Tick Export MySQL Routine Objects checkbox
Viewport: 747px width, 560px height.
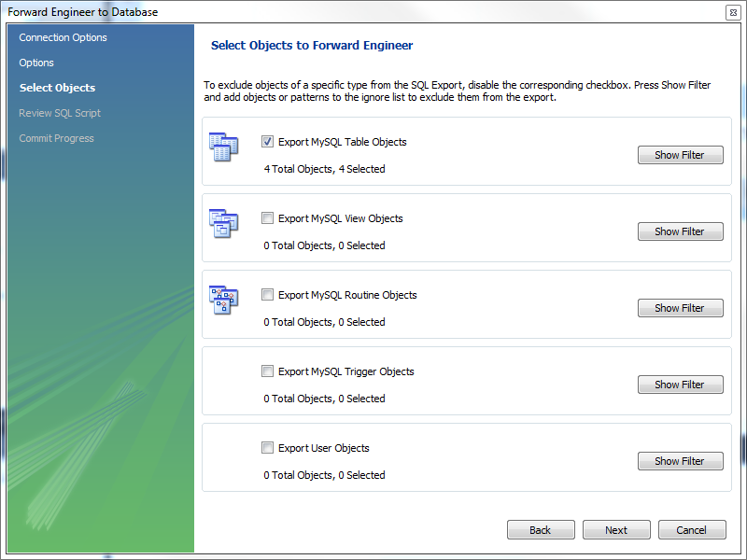(x=267, y=295)
